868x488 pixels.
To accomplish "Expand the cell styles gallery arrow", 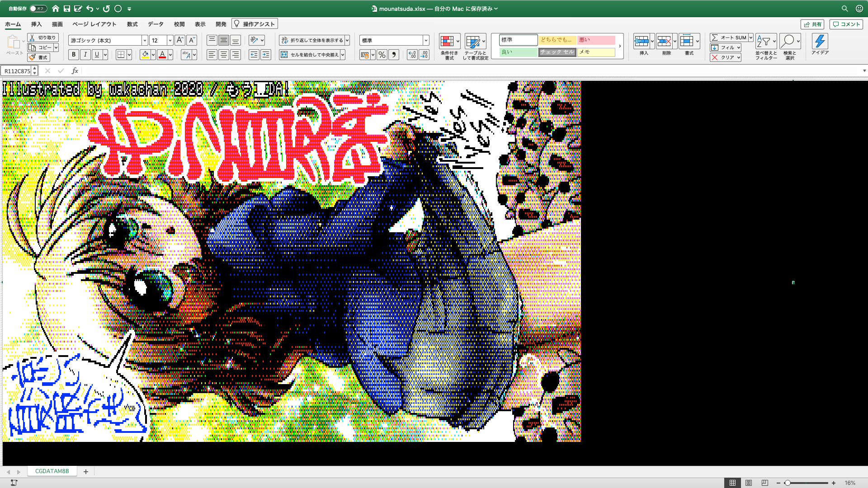I will coord(620,46).
